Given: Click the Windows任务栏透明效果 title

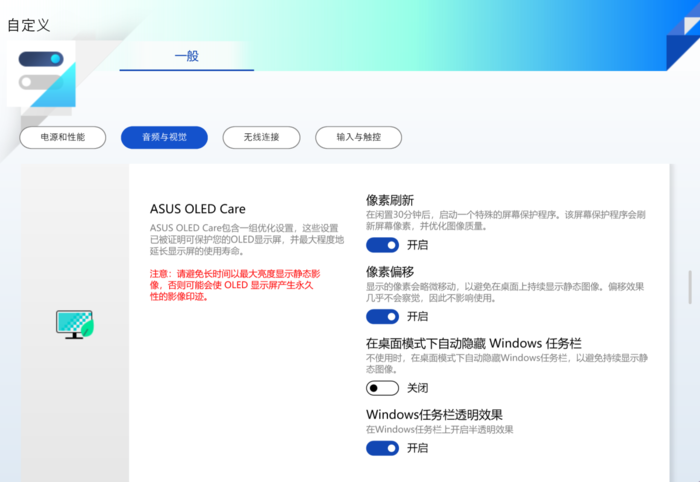Looking at the screenshot, I should (434, 415).
